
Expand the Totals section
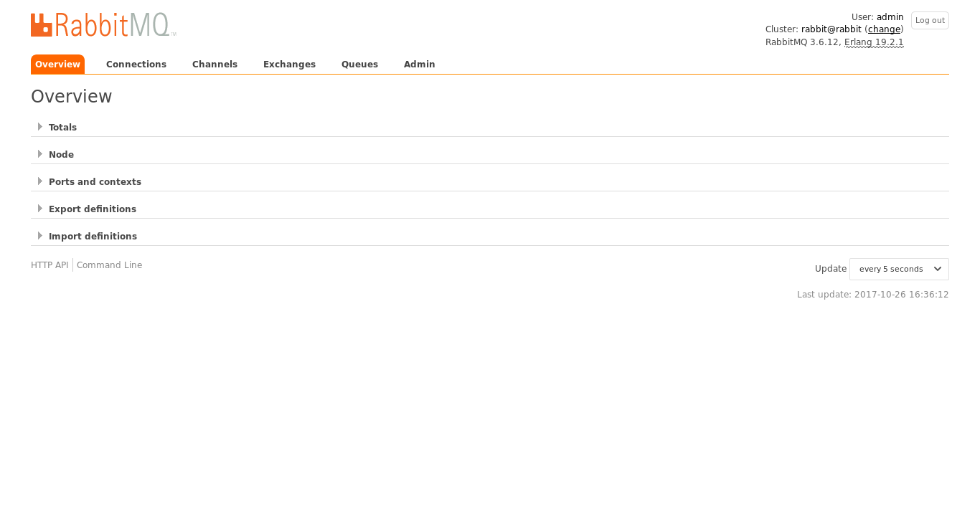(x=62, y=127)
